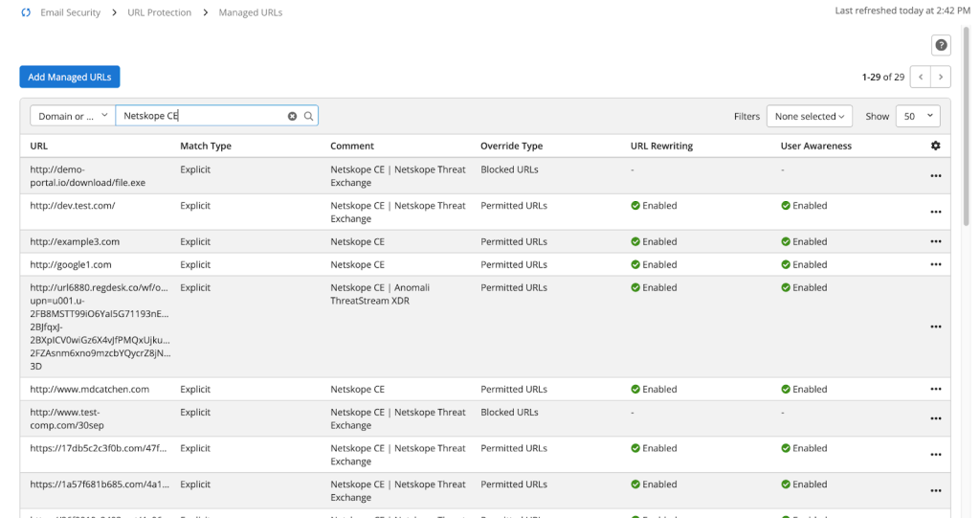980x518 pixels.
Task: Select the http://www.mdcatchen.com URL cell
Action: pyautogui.click(x=89, y=389)
